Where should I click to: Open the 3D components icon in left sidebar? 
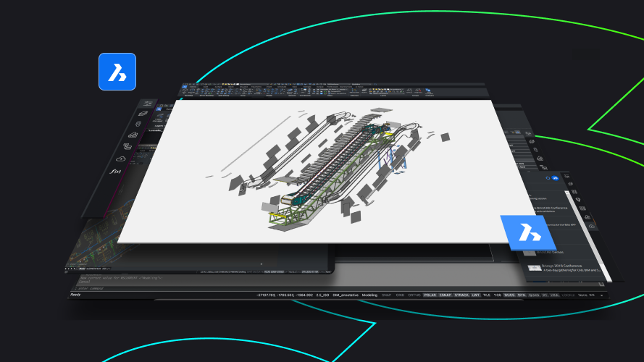click(133, 135)
